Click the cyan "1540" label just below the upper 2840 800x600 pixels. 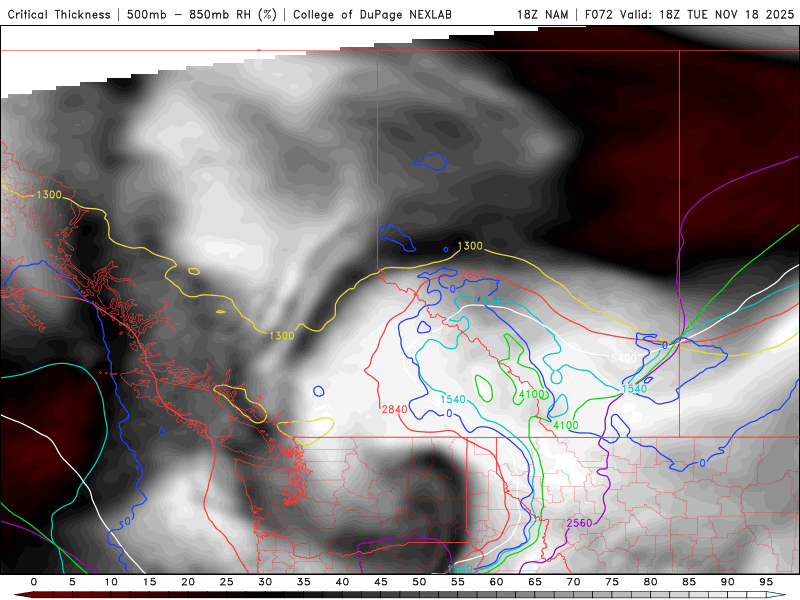click(493, 301)
